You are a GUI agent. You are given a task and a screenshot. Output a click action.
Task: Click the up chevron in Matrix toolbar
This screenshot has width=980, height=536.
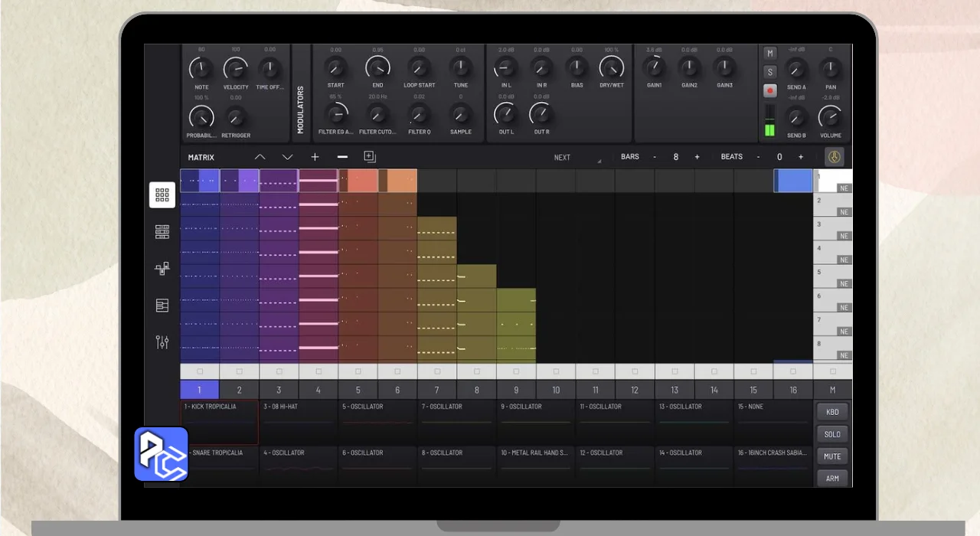point(260,157)
